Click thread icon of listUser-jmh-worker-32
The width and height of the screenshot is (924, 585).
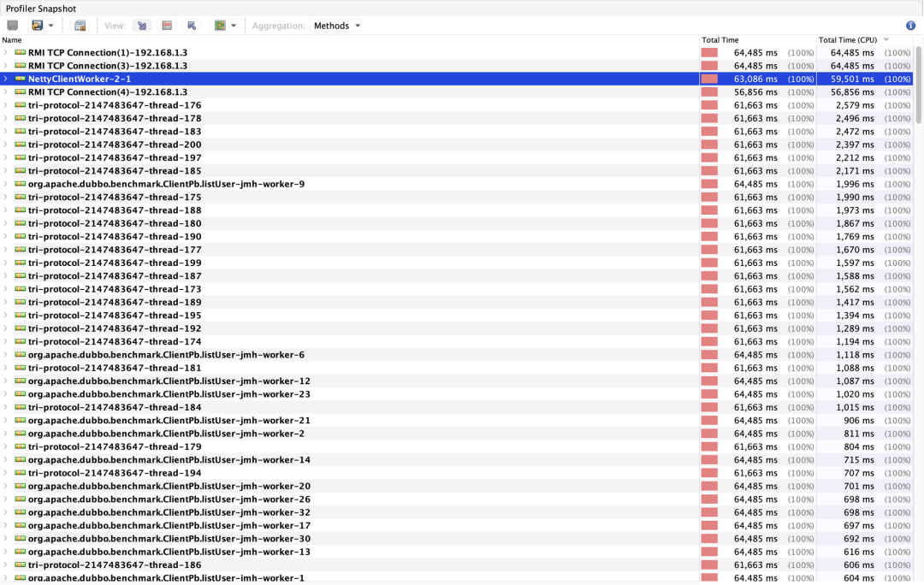point(20,512)
